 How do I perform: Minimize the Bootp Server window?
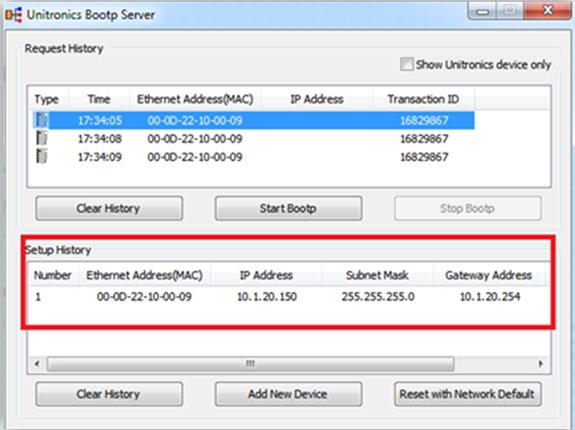click(x=483, y=12)
